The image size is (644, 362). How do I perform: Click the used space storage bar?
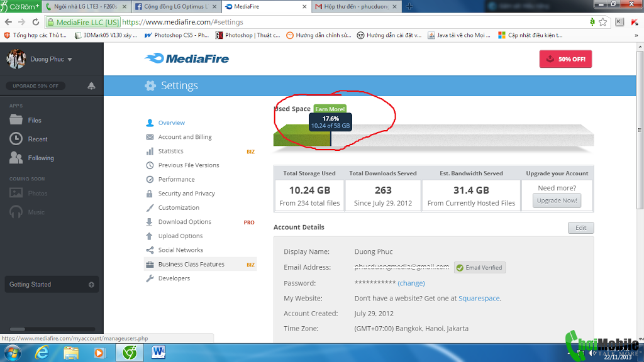point(433,136)
